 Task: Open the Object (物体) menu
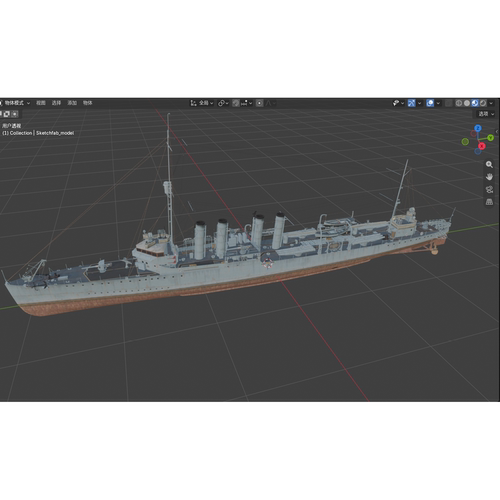click(x=88, y=103)
